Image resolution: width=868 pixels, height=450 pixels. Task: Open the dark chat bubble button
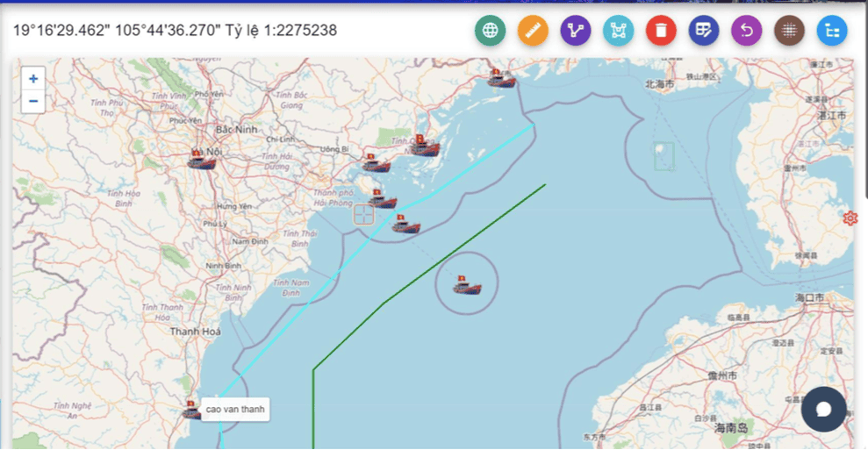tap(824, 409)
